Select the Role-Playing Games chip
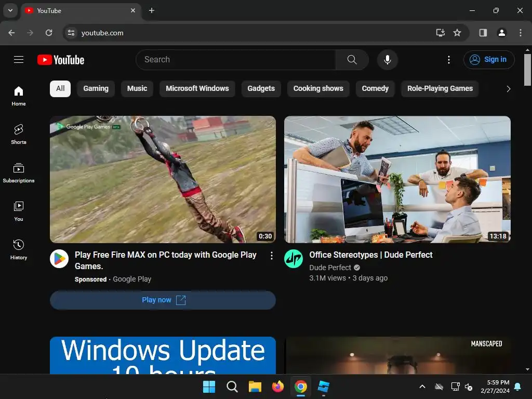Image resolution: width=532 pixels, height=399 pixels. tap(440, 88)
